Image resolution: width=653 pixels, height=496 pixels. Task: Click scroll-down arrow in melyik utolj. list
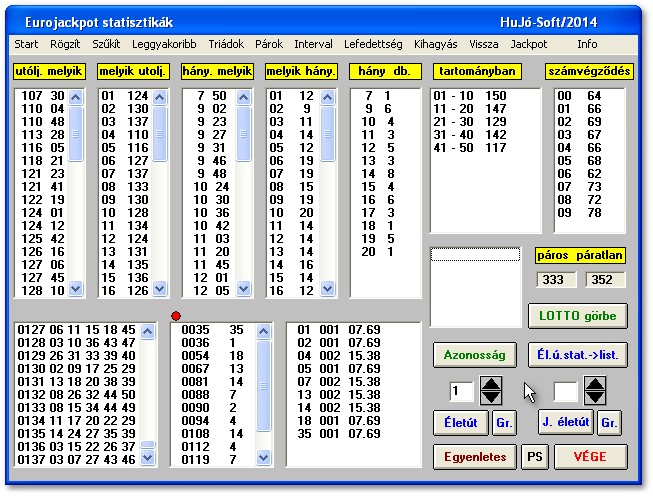(160, 288)
